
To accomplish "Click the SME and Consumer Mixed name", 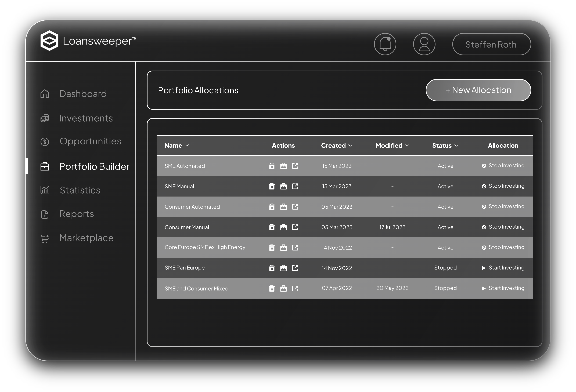I will [x=197, y=288].
